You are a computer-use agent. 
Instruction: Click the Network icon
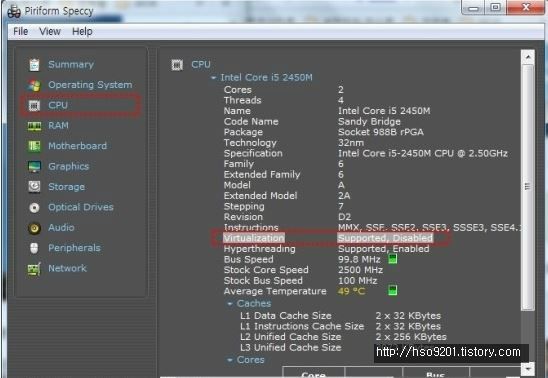pyautogui.click(x=34, y=269)
